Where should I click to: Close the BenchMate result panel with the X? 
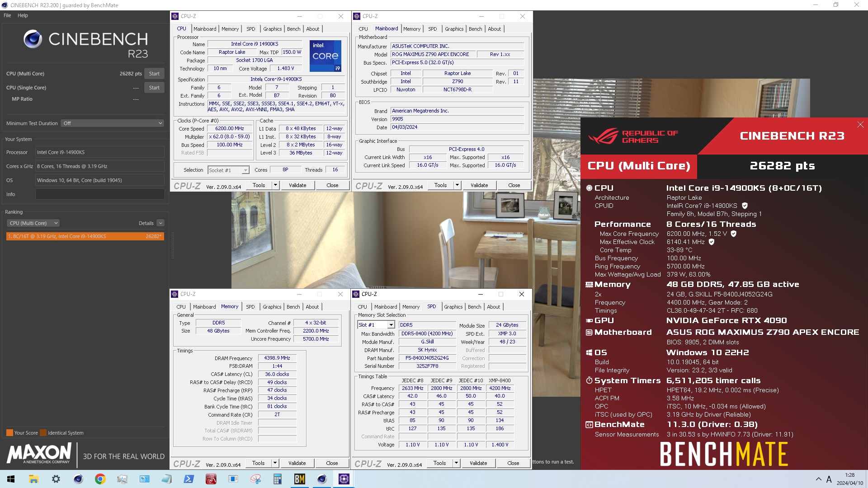click(860, 124)
